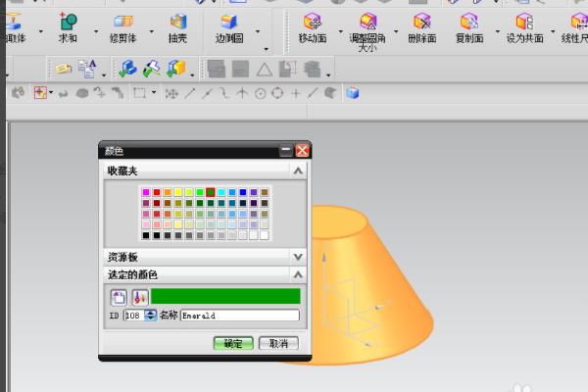Expand the 资源板 section
This screenshot has width=588, height=392.
[x=298, y=257]
